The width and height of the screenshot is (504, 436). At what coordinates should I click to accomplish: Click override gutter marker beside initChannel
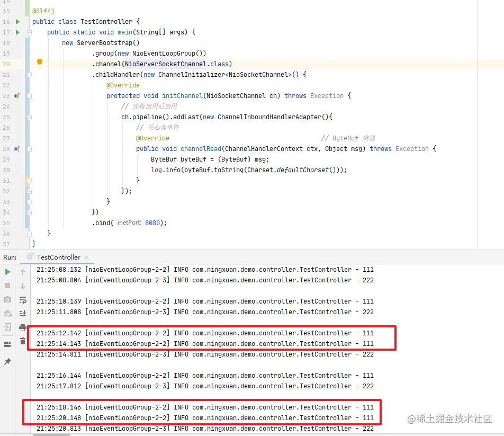point(17,96)
